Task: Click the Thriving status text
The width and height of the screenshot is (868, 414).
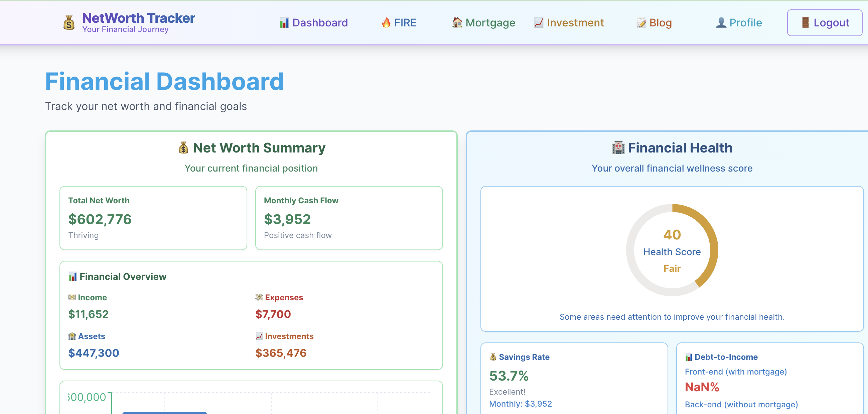Action: [84, 235]
